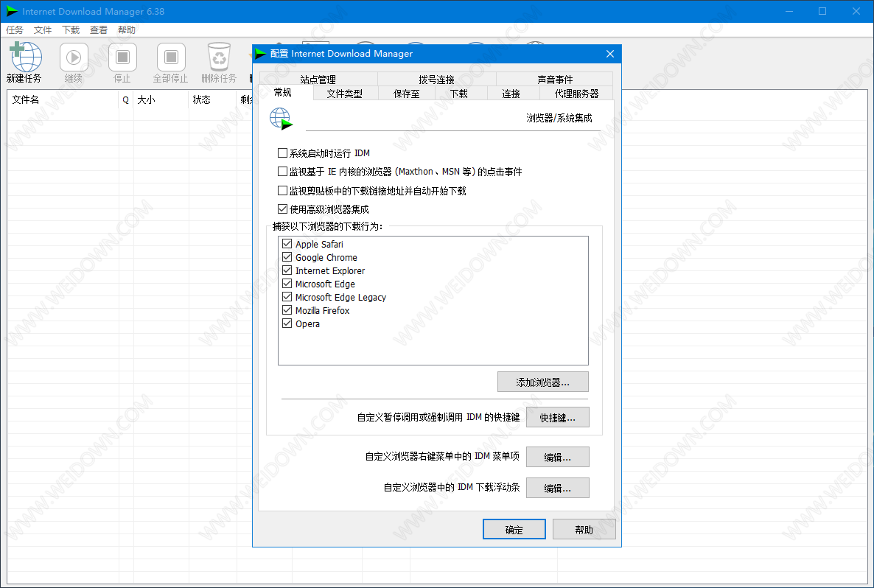The width and height of the screenshot is (874, 588).
Task: Open the 下载 menu in the menu bar
Action: pos(71,30)
